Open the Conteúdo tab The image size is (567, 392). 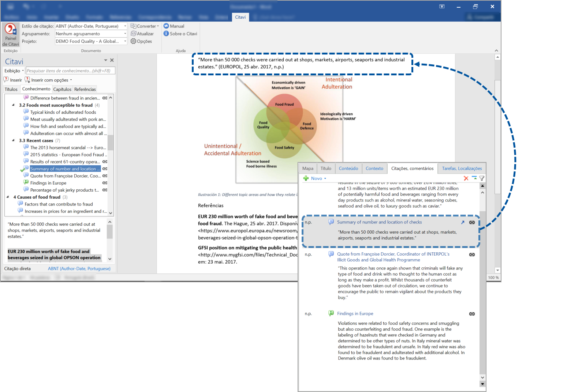(x=348, y=168)
